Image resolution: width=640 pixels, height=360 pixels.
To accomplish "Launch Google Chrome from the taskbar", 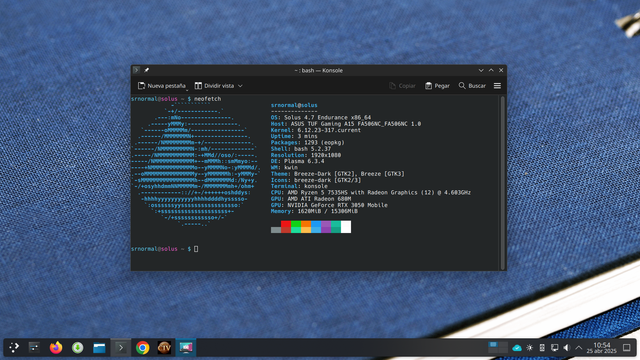I will coord(142,348).
